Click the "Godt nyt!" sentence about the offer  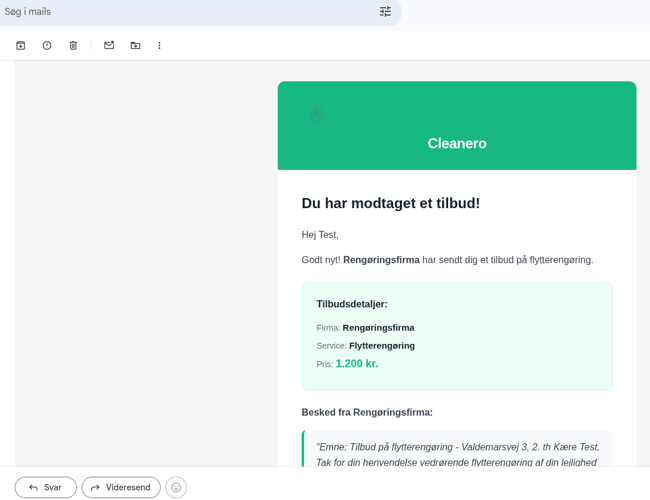click(x=447, y=260)
